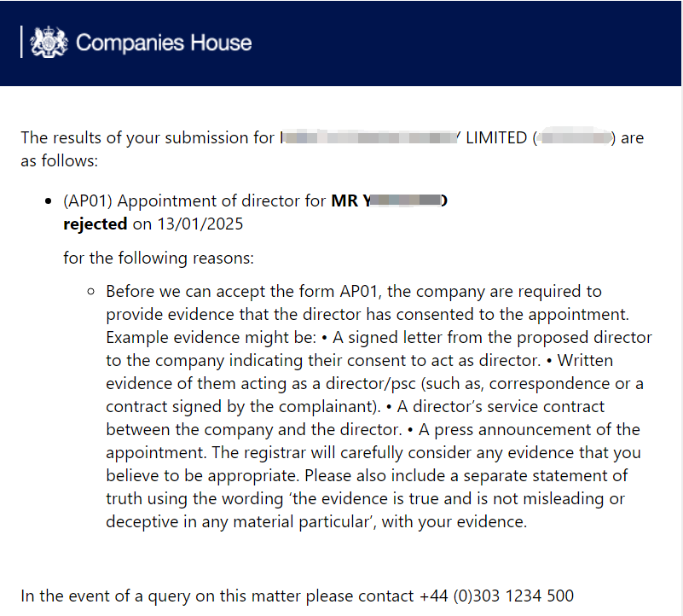Click the hollow bullet before rejection reasons
Viewport: 683px width, 616px height.
[x=90, y=292]
